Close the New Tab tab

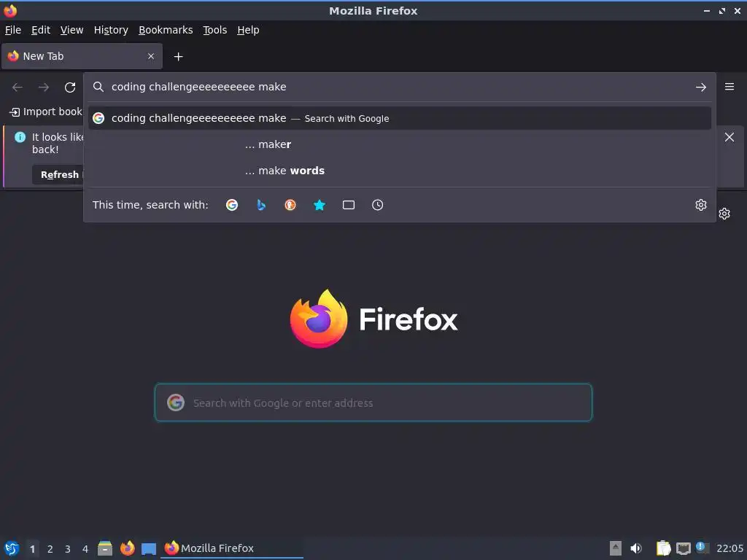click(151, 56)
